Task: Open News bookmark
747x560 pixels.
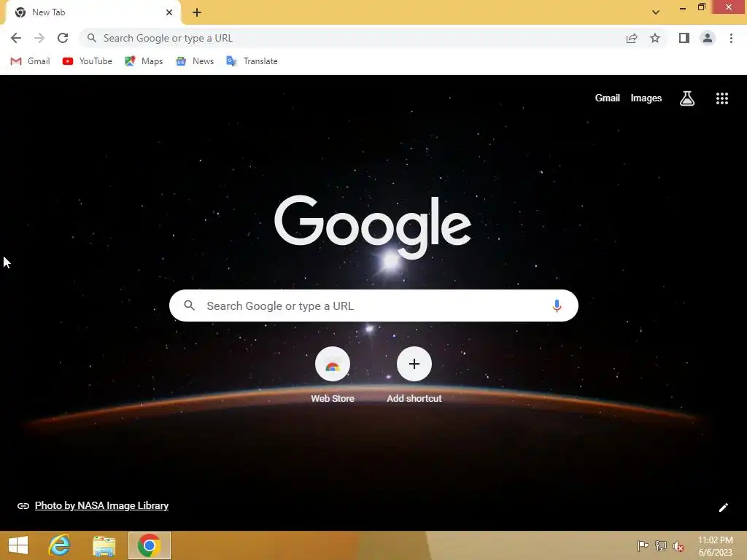Action: coord(195,61)
